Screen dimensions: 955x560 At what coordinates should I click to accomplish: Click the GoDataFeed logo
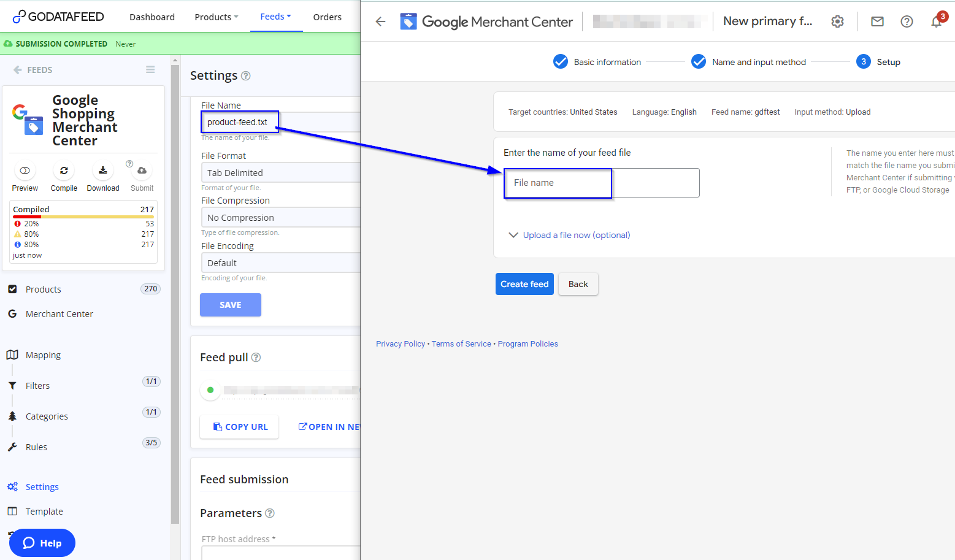tap(58, 17)
